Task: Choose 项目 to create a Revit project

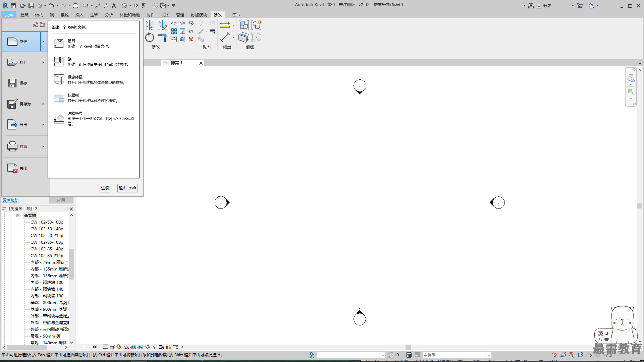Action: 94,44
